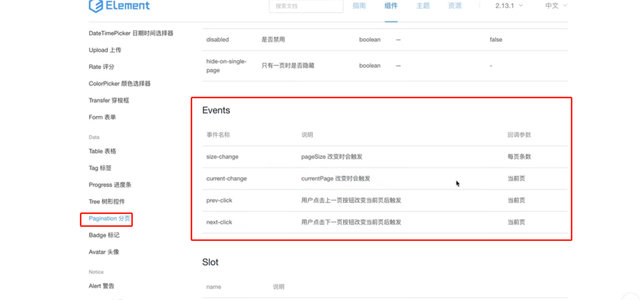
Task: Go to Avatar 头像 component
Action: [x=104, y=252]
